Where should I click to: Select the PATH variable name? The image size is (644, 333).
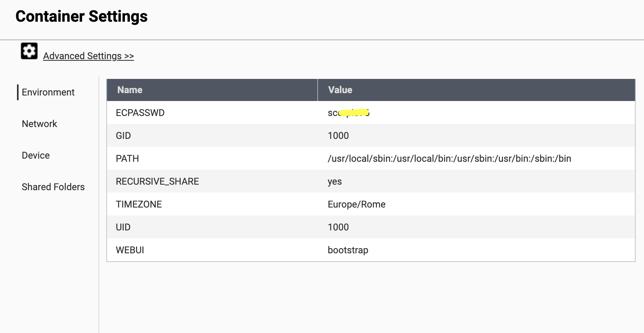[x=127, y=159]
